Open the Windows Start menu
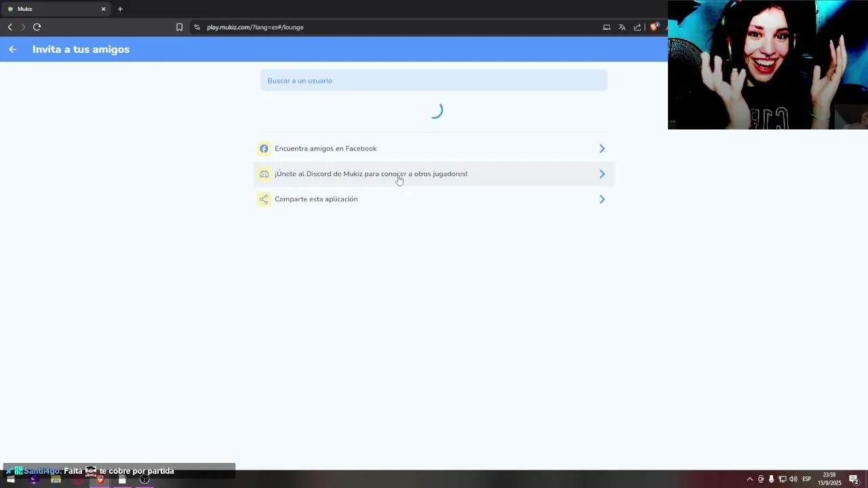Viewport: 868px width, 488px height. click(x=11, y=479)
